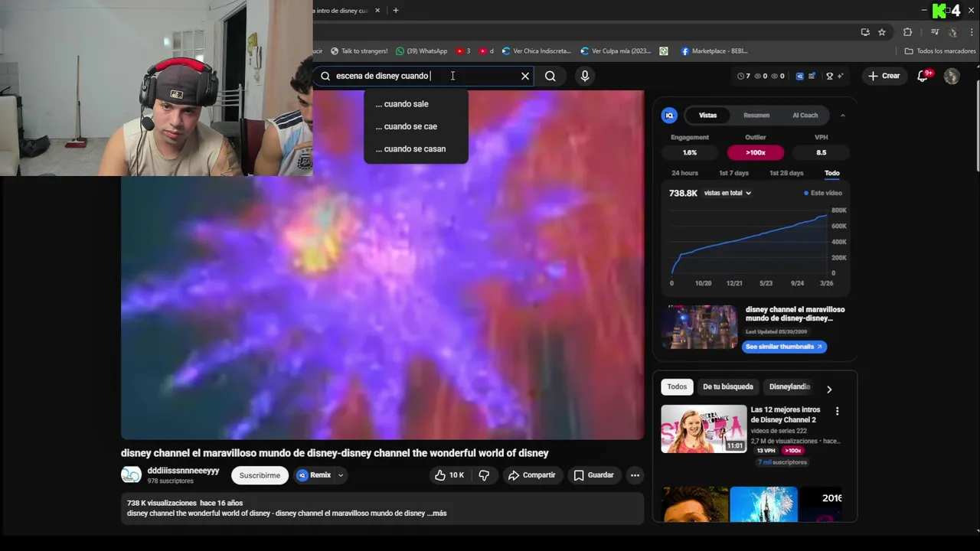The image size is (980, 551).
Task: Bookmark this page with star icon
Action: click(x=882, y=32)
